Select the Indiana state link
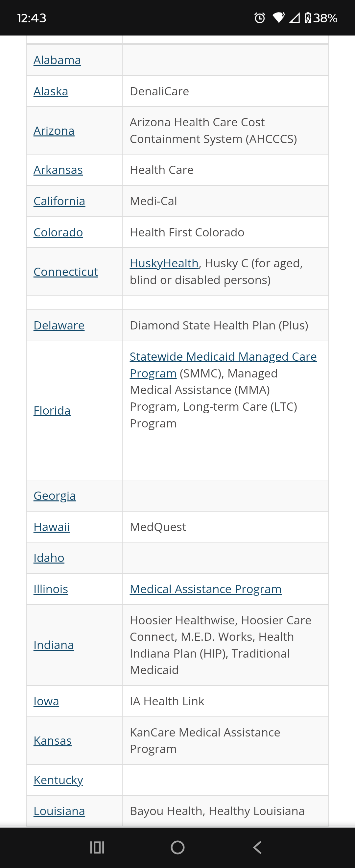355x868 pixels. pyautogui.click(x=54, y=645)
